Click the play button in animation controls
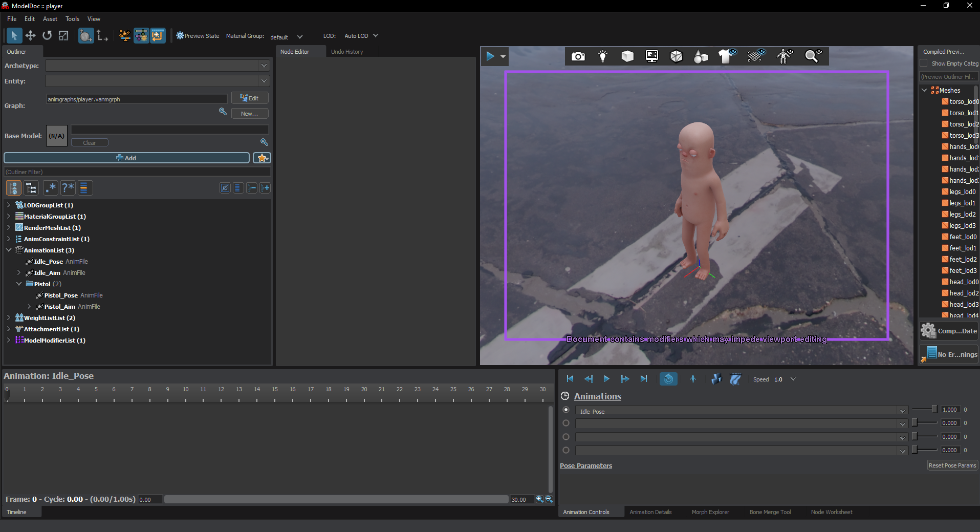 click(606, 379)
